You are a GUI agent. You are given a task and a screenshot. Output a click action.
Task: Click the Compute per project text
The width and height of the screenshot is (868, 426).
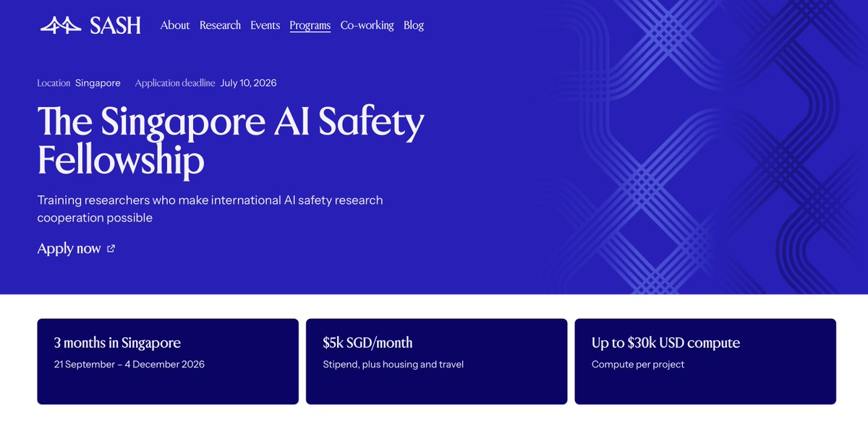click(x=638, y=365)
